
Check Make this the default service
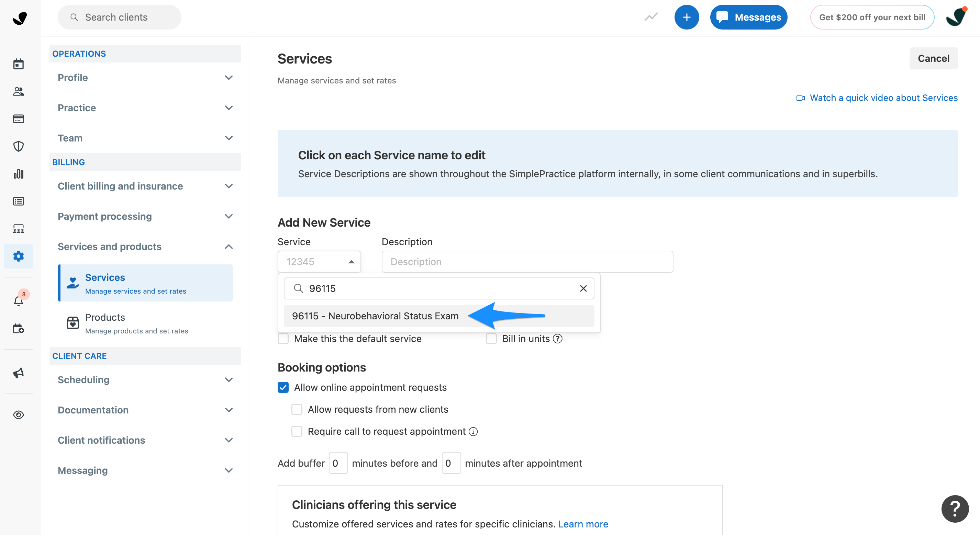click(x=283, y=339)
